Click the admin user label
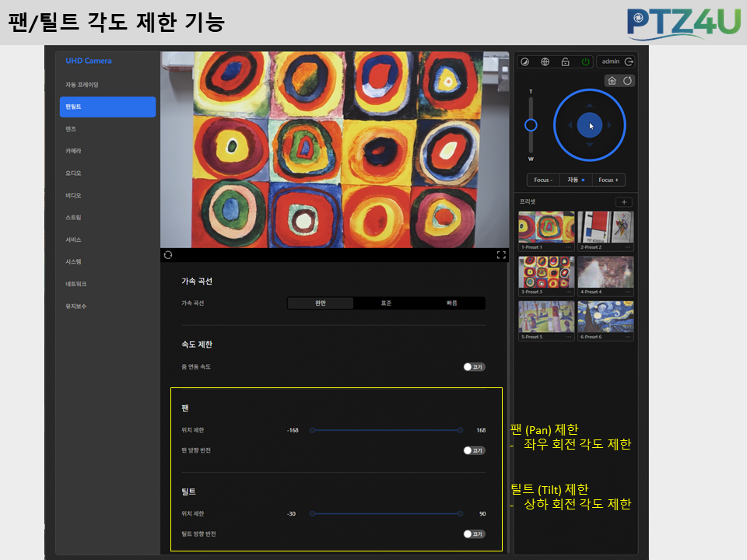This screenshot has height=560, width=747. click(x=610, y=61)
